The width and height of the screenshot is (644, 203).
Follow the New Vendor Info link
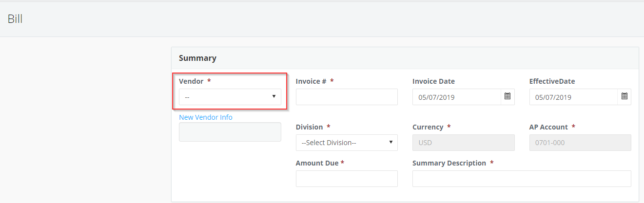[x=206, y=117]
